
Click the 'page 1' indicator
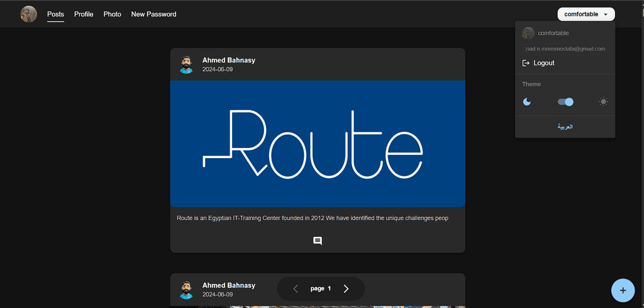tap(321, 288)
